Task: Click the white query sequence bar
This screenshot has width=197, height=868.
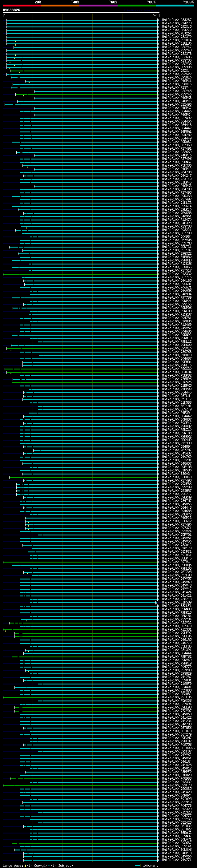Action: (x=81, y=13)
